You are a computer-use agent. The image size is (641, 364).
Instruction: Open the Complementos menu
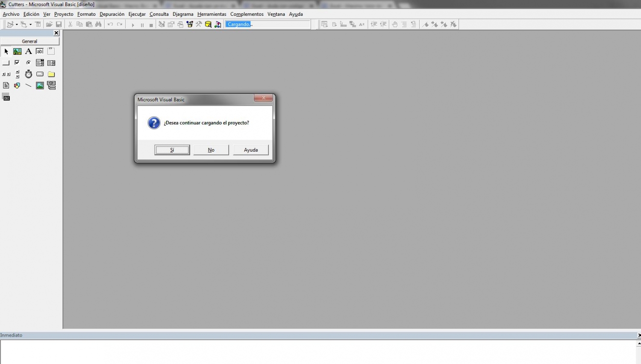[247, 14]
